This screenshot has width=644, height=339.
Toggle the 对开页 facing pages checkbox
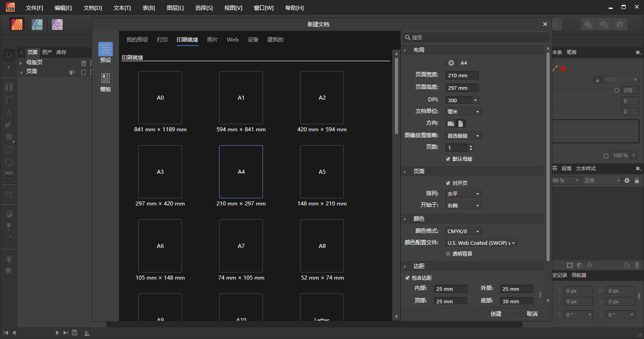pyautogui.click(x=448, y=183)
